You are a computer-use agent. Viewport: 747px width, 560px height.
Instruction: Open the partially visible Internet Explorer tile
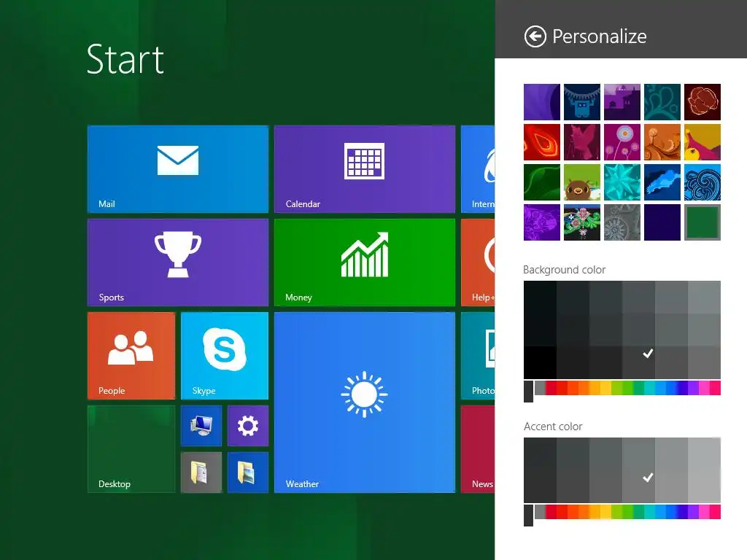[478, 169]
